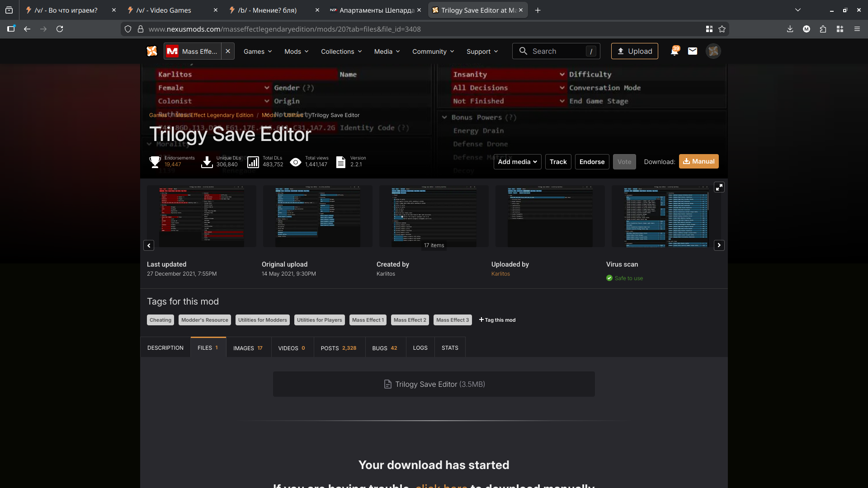
Task: Click the Nexus Mods logo icon
Action: tap(152, 52)
